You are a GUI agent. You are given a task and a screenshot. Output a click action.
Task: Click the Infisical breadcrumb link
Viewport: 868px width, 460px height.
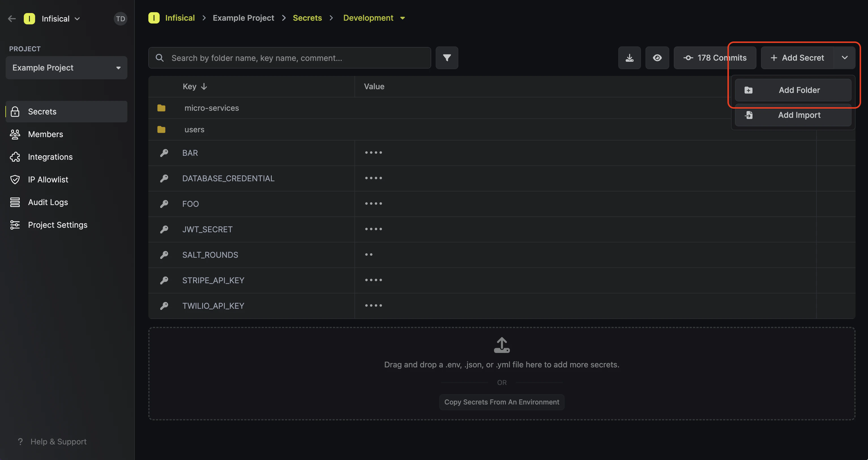click(180, 18)
